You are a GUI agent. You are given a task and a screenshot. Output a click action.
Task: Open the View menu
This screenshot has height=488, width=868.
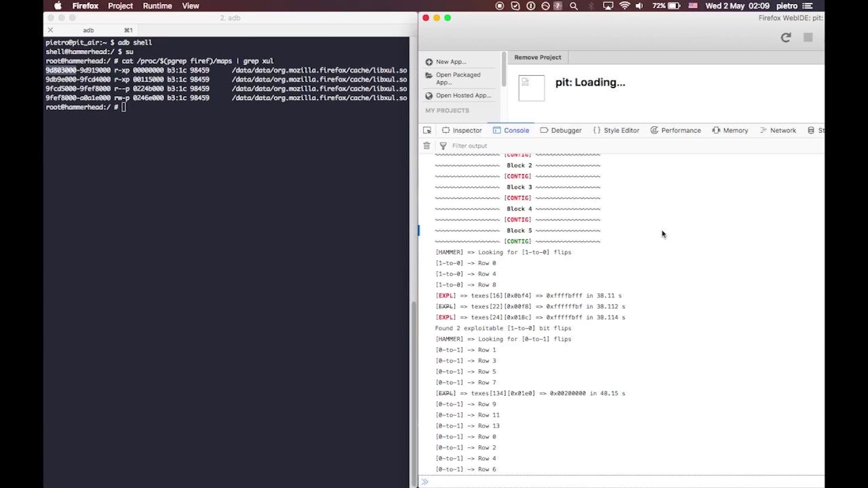(191, 5)
